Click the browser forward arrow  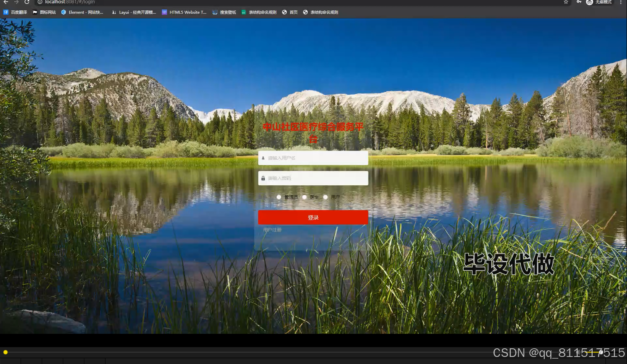coord(16,2)
